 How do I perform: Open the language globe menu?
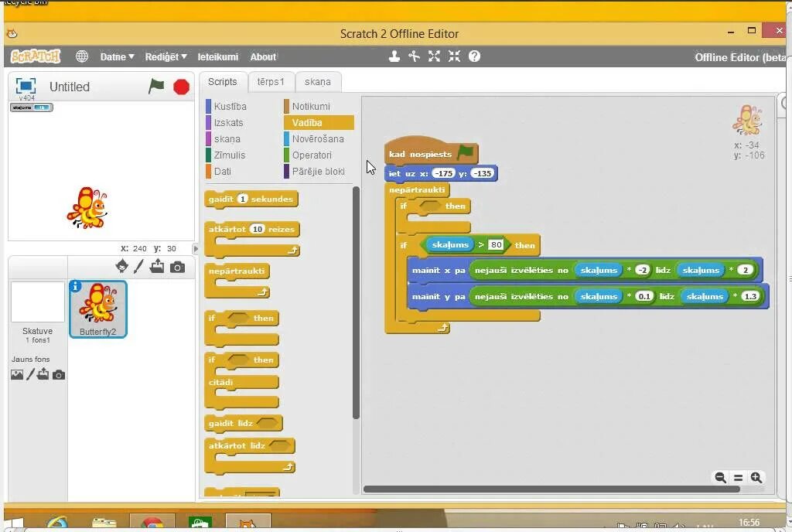click(82, 56)
